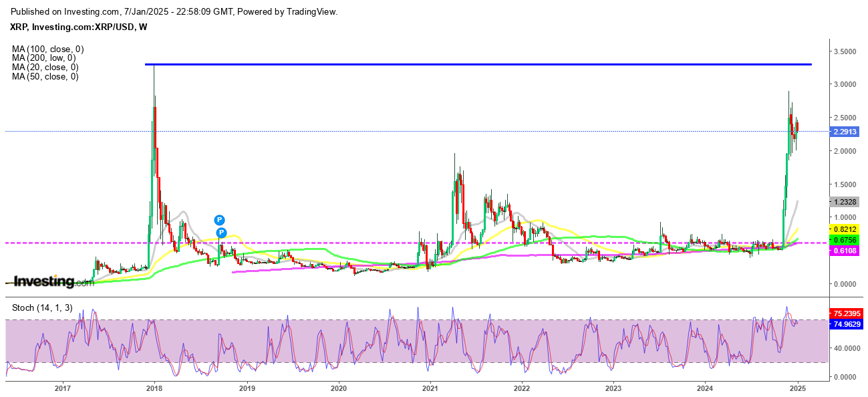868x397 pixels.
Task: Click the 2018 label on time axis
Action: pos(154,388)
